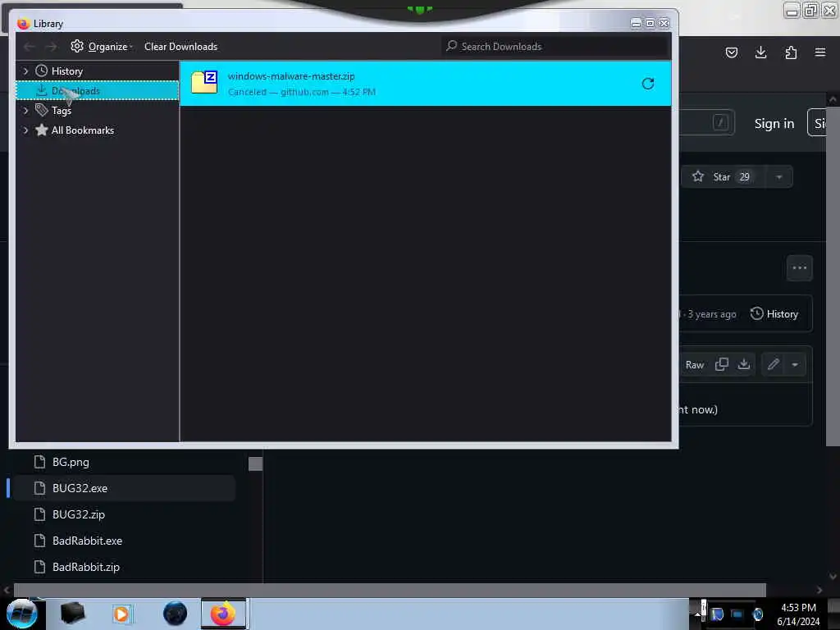Open media player taskbar icon
Viewport: 840px width, 630px height.
(121, 614)
